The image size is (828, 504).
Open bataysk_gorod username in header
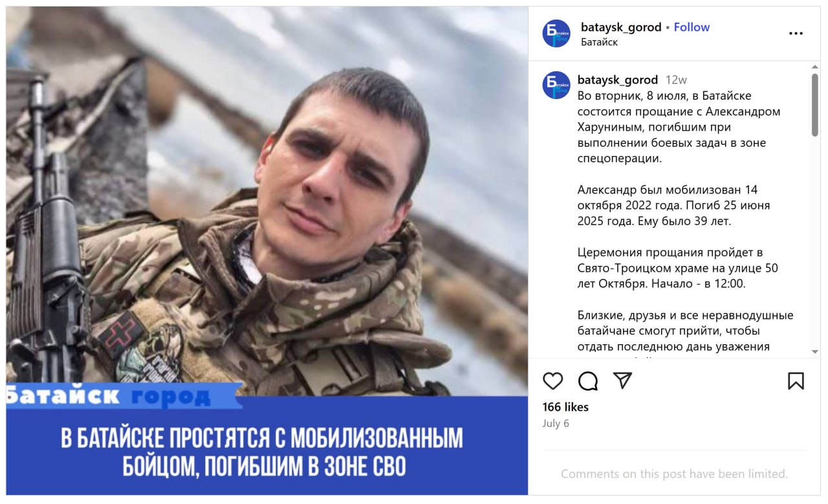[621, 27]
